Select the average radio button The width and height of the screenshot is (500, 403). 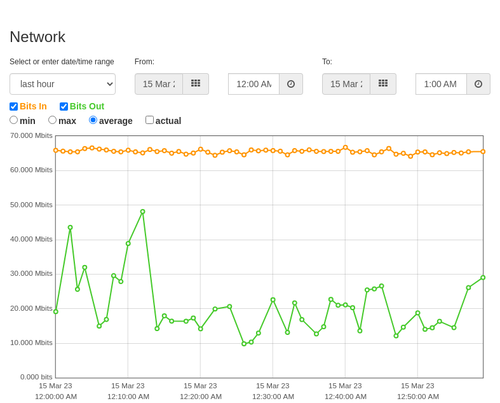tap(93, 120)
